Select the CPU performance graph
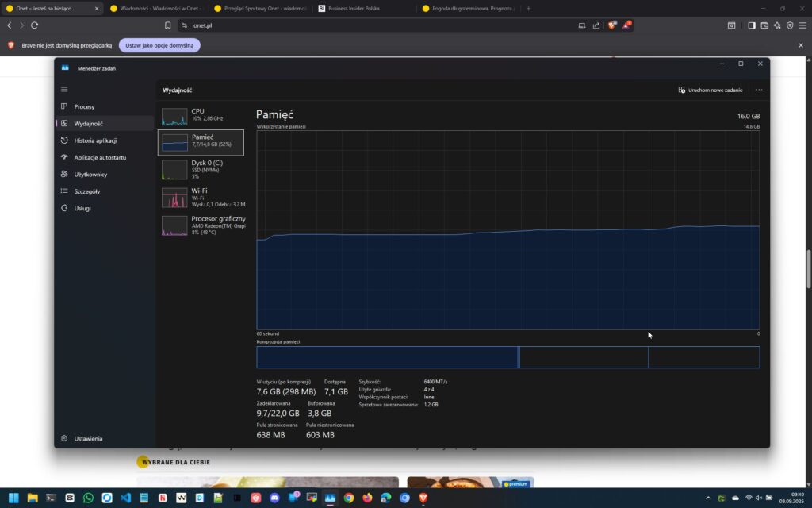This screenshot has width=812, height=508. [x=201, y=117]
